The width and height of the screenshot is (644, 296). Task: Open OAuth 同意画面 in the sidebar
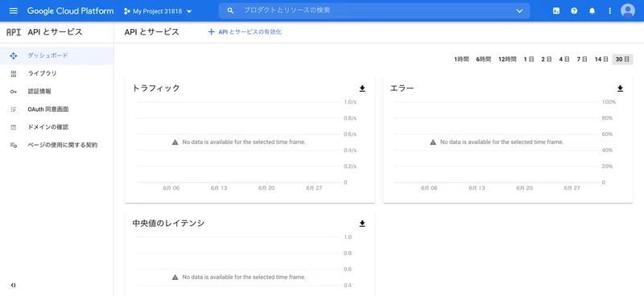[56, 109]
